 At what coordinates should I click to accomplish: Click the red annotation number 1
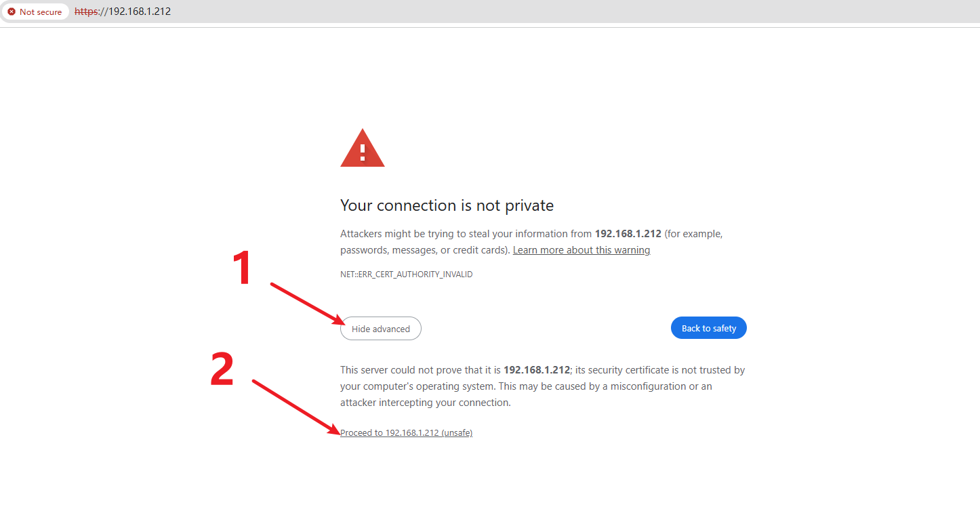[242, 268]
